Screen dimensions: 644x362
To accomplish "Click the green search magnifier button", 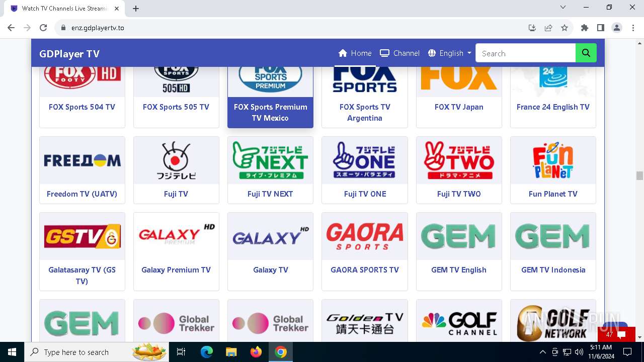I will 586,53.
